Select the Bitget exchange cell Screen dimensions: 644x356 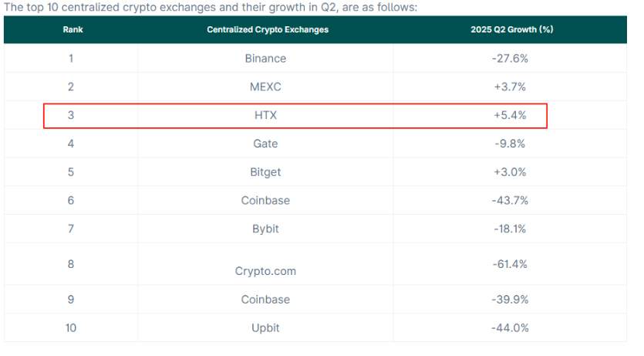(265, 172)
